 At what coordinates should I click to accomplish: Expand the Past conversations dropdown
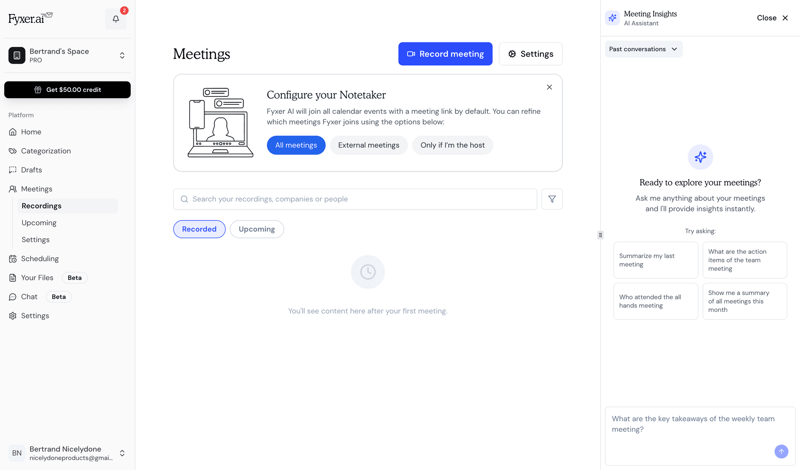coord(643,49)
